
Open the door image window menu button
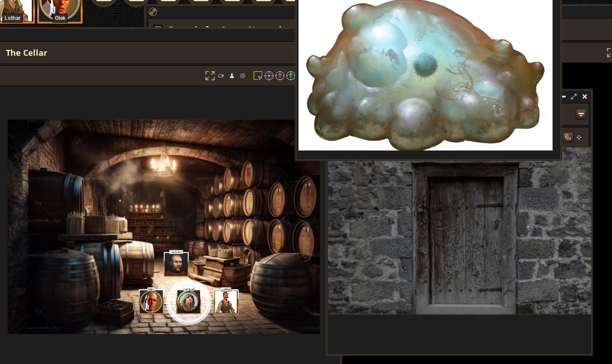click(x=581, y=114)
